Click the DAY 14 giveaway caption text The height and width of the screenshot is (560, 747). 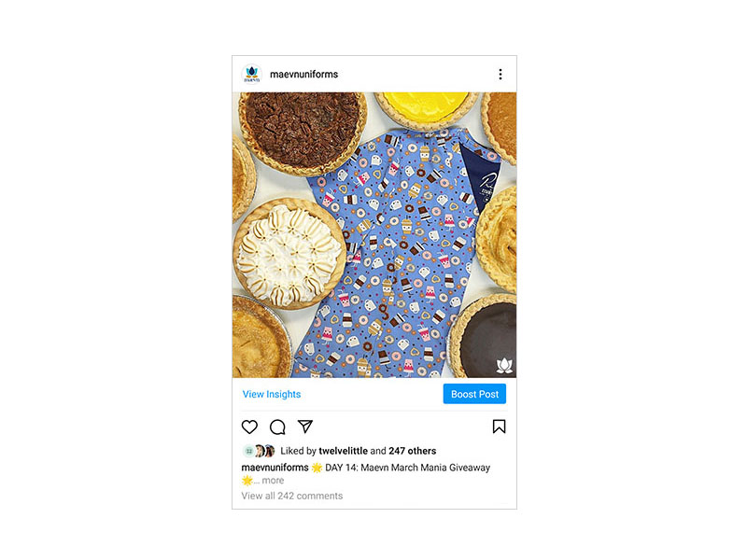point(407,468)
